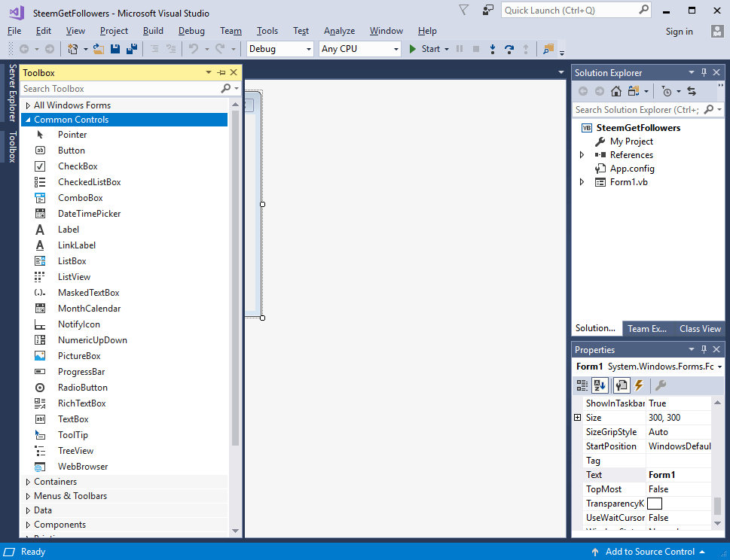Screen dimensions: 730x560
Task: Click the Save All toolbar icon
Action: [x=132, y=49]
